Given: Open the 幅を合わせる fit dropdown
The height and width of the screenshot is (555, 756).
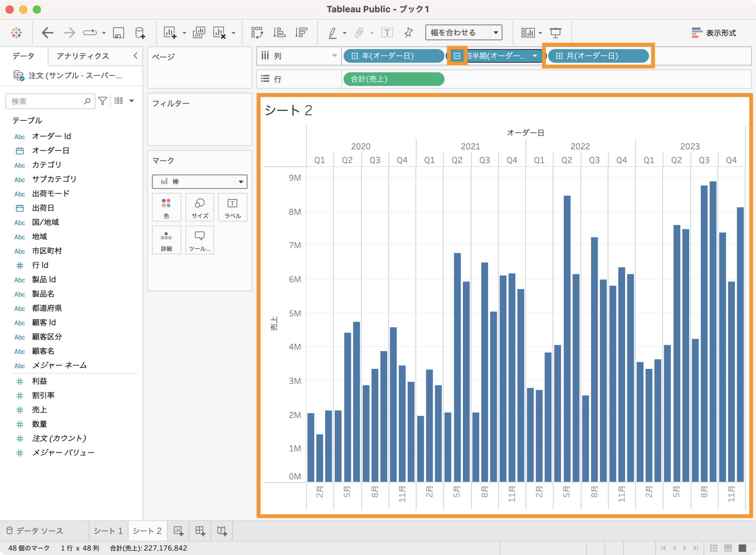Looking at the screenshot, I should [464, 33].
